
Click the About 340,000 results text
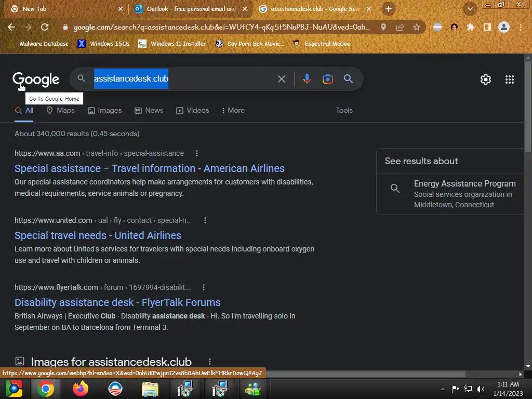pyautogui.click(x=77, y=134)
